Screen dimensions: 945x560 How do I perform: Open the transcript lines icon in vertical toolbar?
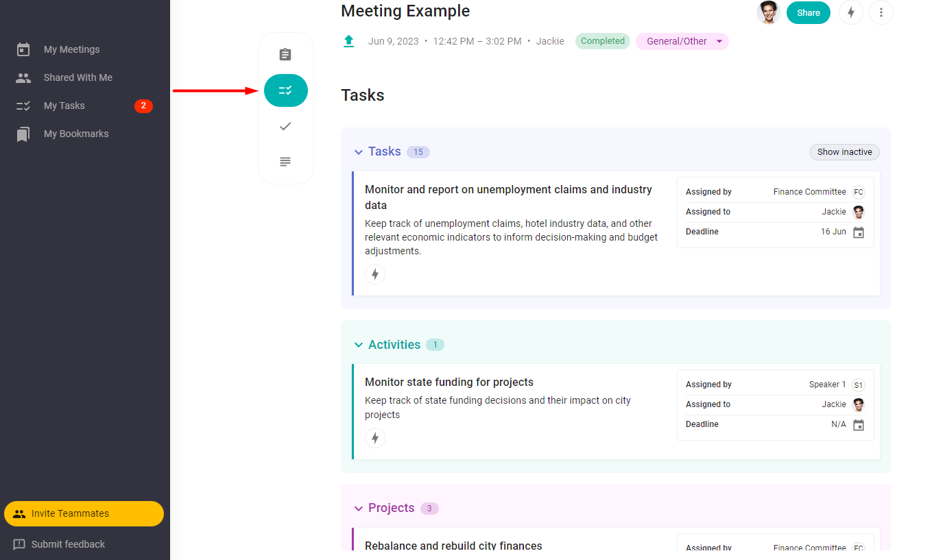pos(285,162)
